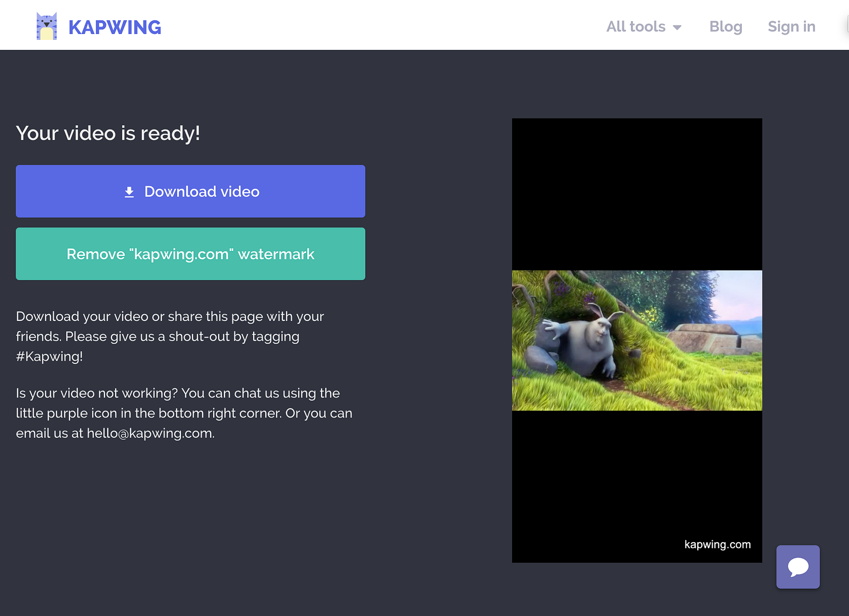Click the "Your video is ready!" heading

pyautogui.click(x=108, y=133)
